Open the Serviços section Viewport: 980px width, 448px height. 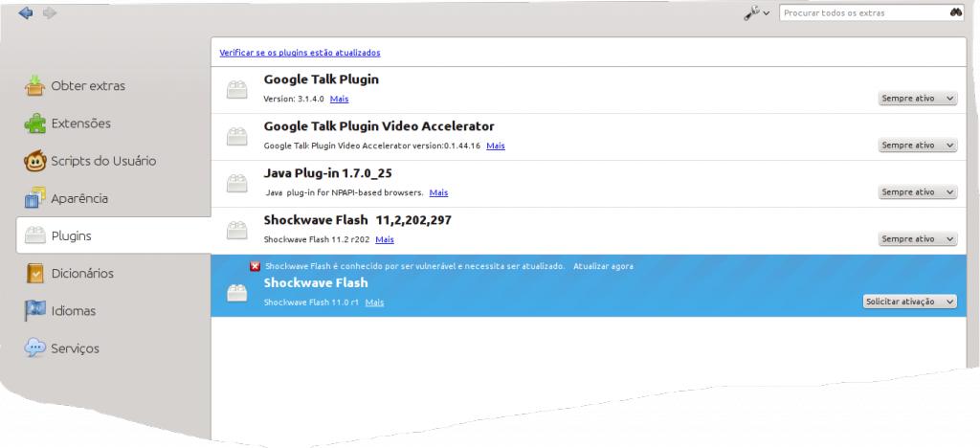[75, 348]
